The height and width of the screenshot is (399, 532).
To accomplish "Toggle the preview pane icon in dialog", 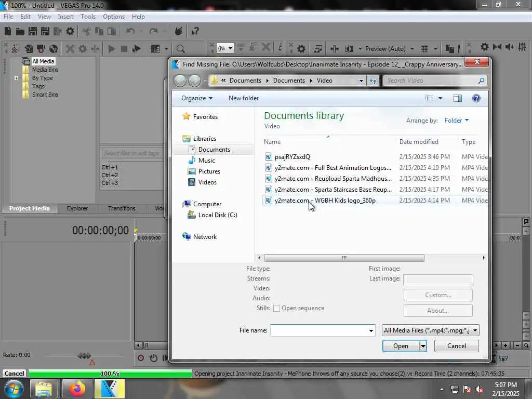I will [457, 98].
